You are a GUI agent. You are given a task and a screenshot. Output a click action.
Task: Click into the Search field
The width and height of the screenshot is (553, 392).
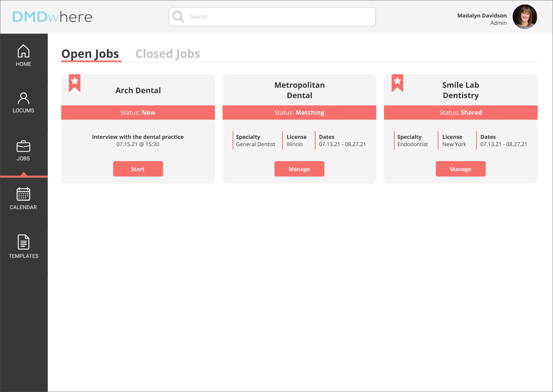272,17
